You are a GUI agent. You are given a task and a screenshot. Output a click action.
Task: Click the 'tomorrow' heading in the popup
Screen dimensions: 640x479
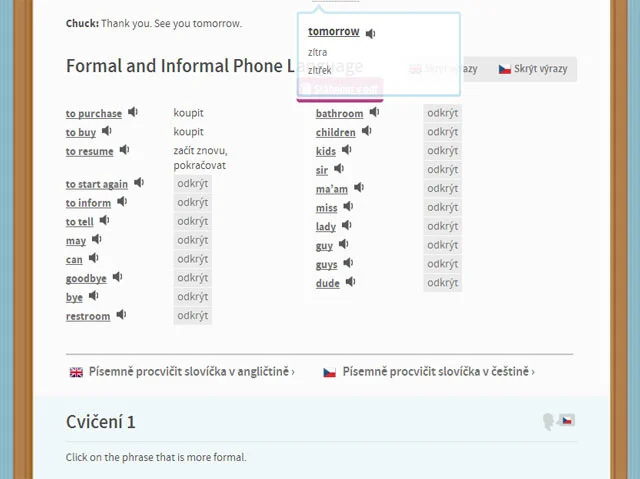[x=334, y=32]
